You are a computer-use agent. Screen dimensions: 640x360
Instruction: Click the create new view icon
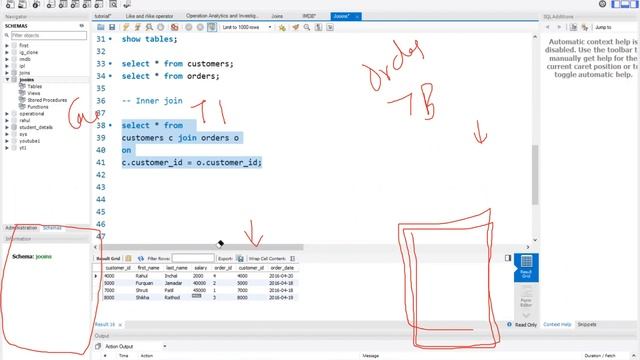click(75, 4)
